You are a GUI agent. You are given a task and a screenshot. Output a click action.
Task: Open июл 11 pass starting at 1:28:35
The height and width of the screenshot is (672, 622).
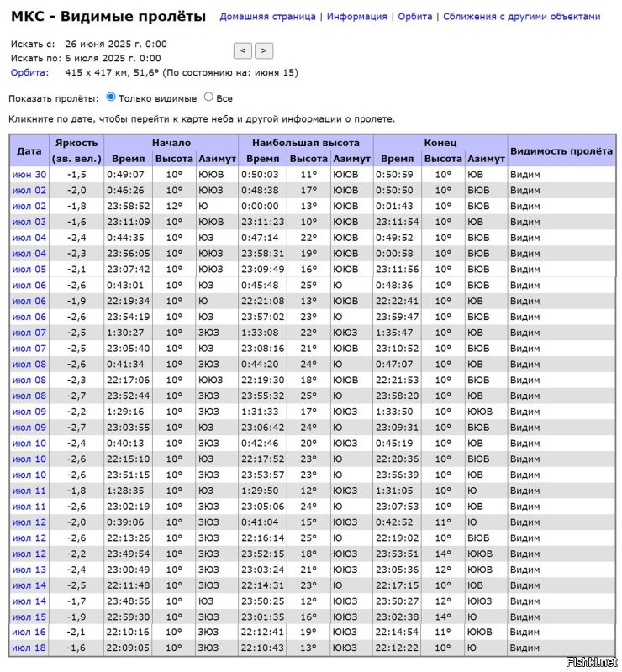[x=29, y=491]
